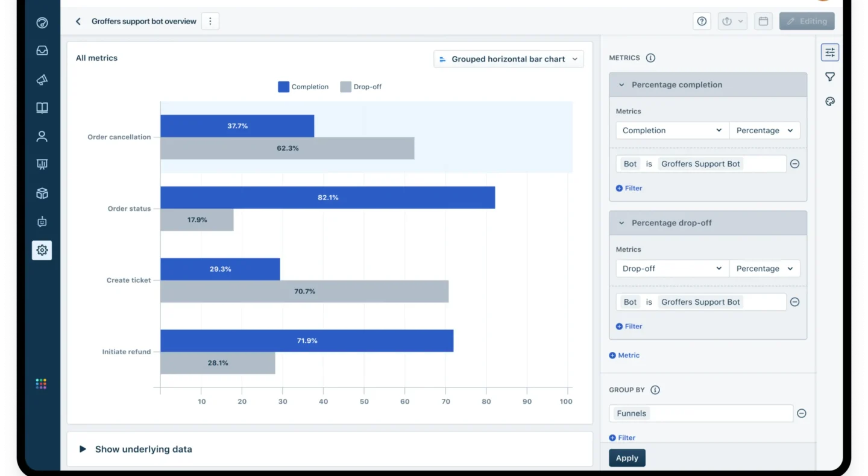Click the help question mark icon
This screenshot has height=476, width=868.
[x=702, y=22]
